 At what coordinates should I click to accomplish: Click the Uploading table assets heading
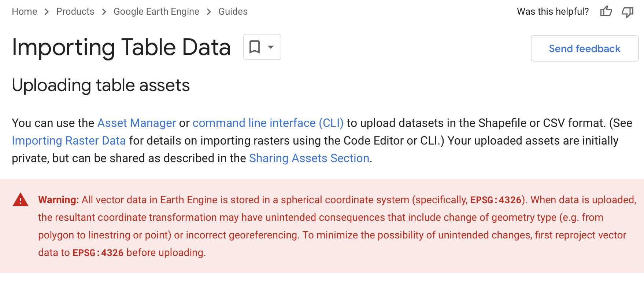click(x=101, y=85)
